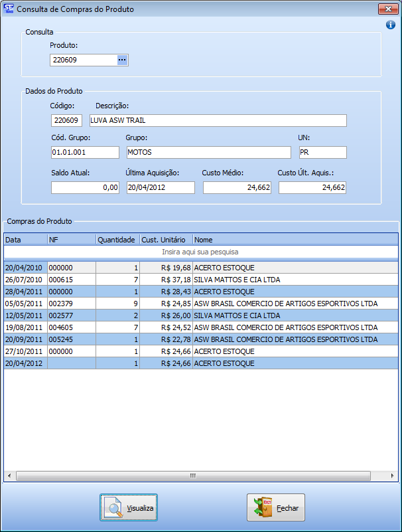
Task: Click the Fechar button
Action: click(276, 508)
